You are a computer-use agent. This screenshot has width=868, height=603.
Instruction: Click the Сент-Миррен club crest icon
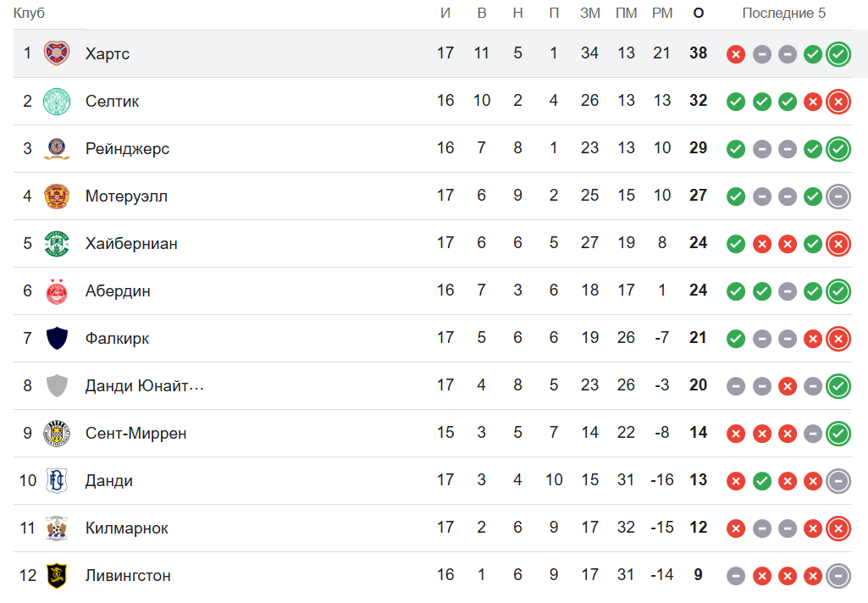coord(57,433)
